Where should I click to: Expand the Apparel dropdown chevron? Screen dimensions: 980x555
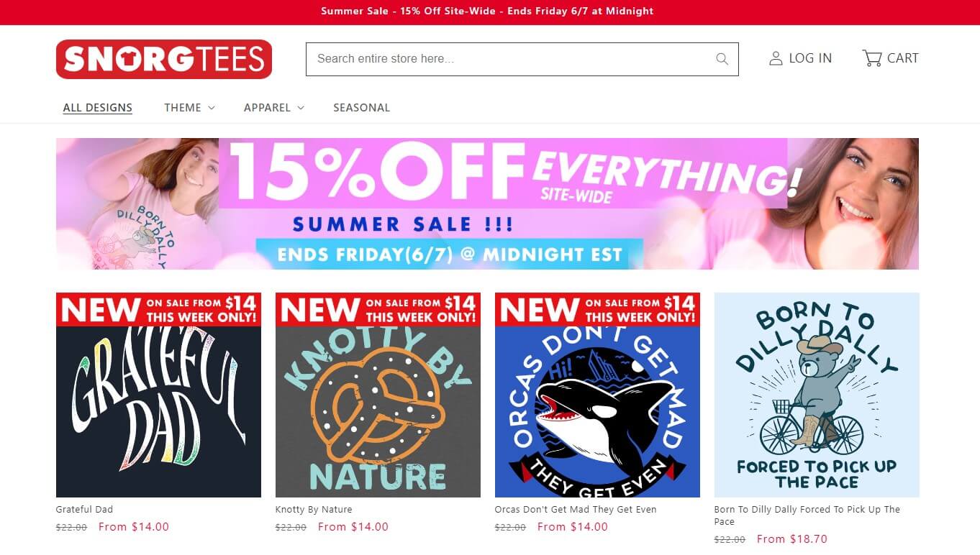[x=301, y=108]
